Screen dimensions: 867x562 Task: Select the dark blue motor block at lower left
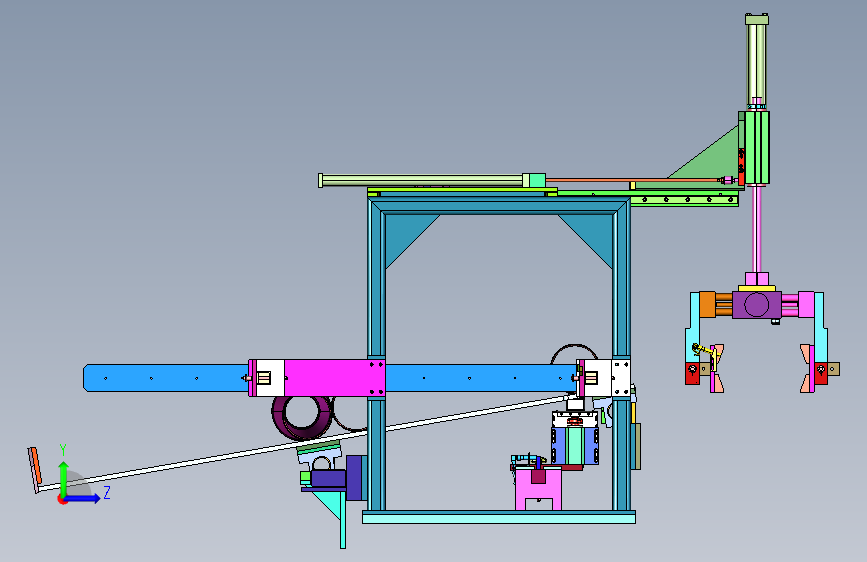[x=328, y=478]
